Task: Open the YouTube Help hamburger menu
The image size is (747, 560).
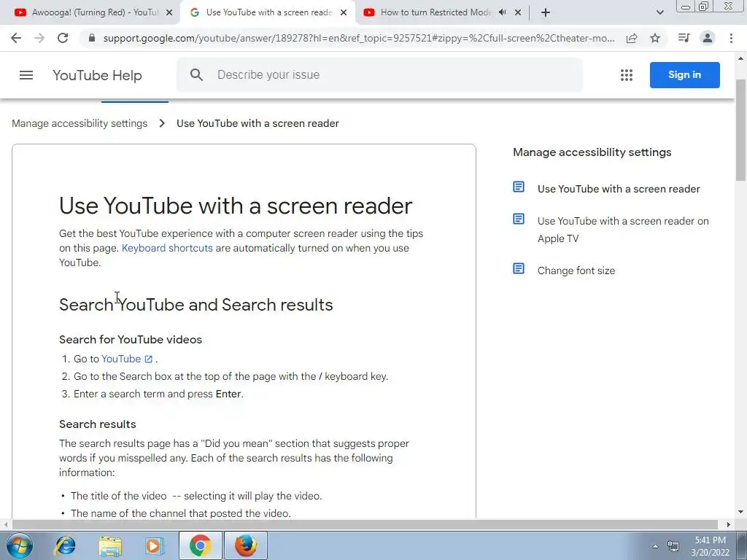Action: (x=26, y=75)
